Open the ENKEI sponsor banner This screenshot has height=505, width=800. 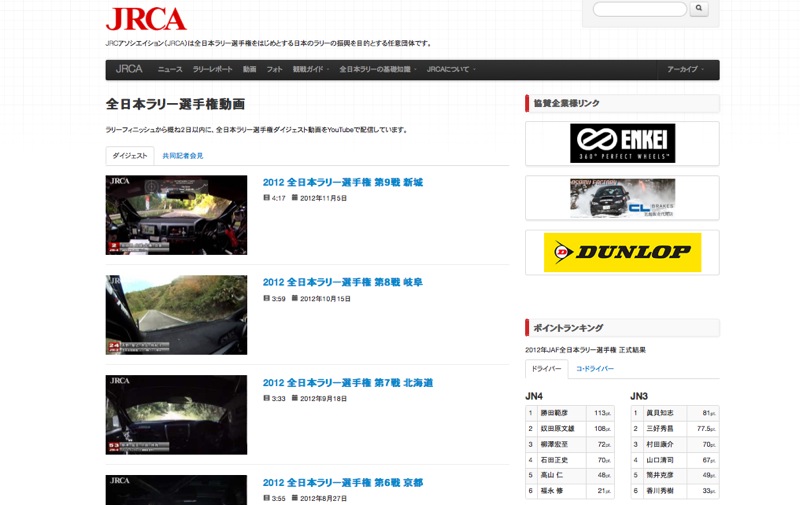tap(622, 143)
